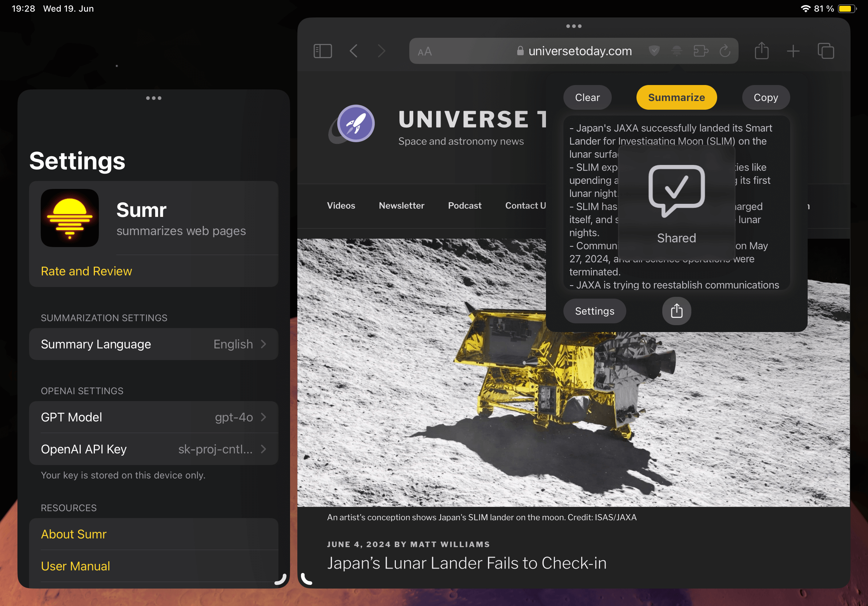Toggle the Safari sidebar icon

(x=322, y=51)
